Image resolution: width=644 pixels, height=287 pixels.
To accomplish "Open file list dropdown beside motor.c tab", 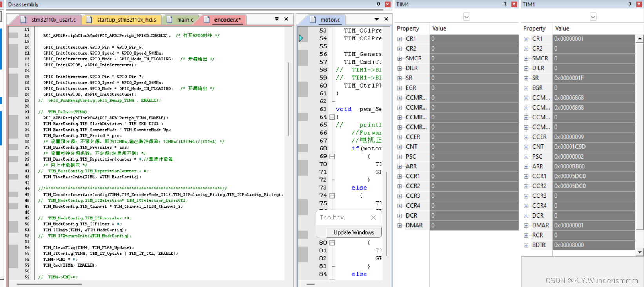I will (377, 19).
